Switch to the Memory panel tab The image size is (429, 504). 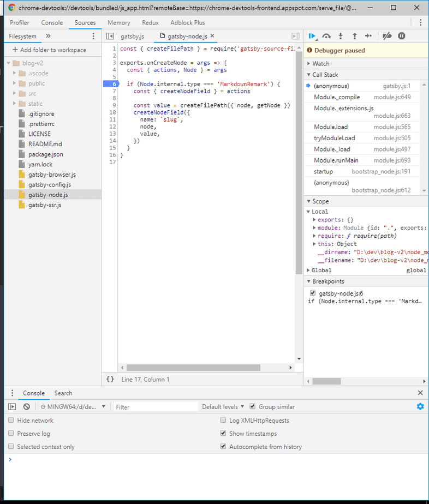tap(118, 23)
